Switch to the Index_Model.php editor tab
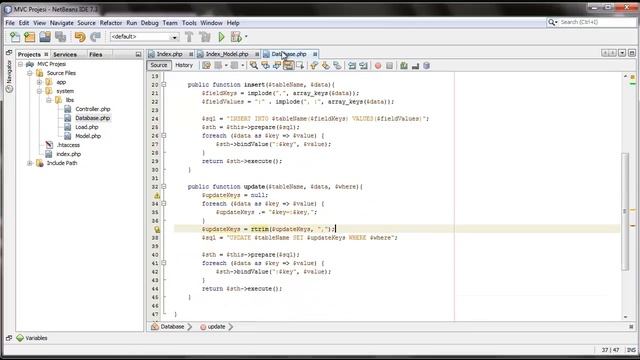Screen dimensions: 640x360 (x=227, y=54)
